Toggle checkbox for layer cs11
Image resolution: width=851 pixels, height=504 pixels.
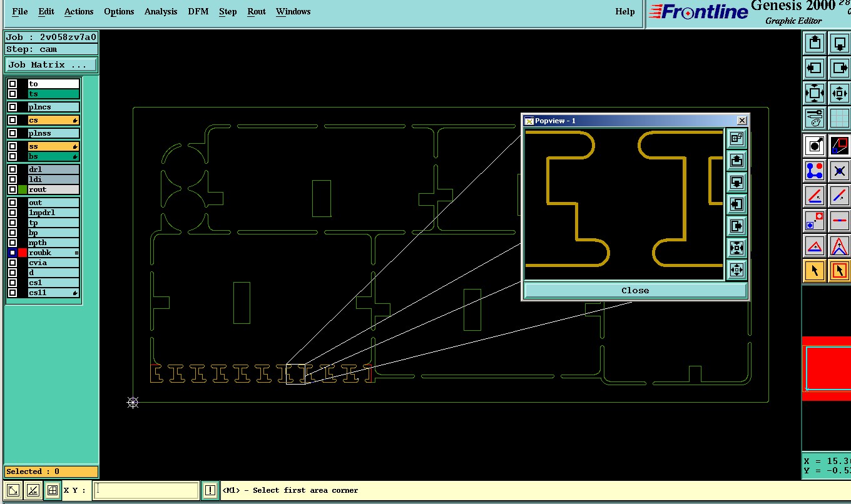tap(13, 293)
